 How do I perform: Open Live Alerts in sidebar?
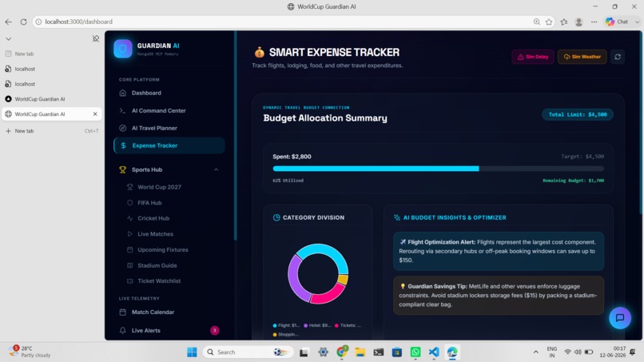click(x=145, y=330)
